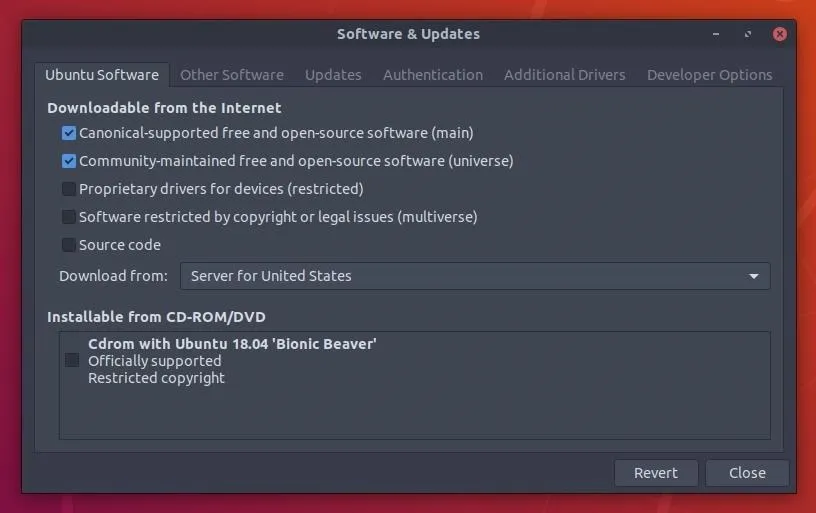
Task: Go to the Authentication tab
Action: (433, 75)
